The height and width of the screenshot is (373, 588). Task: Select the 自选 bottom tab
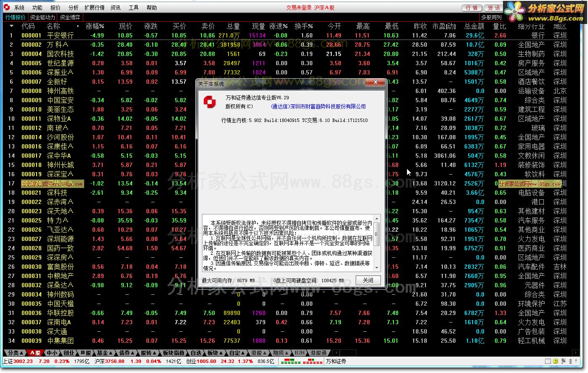point(196,353)
